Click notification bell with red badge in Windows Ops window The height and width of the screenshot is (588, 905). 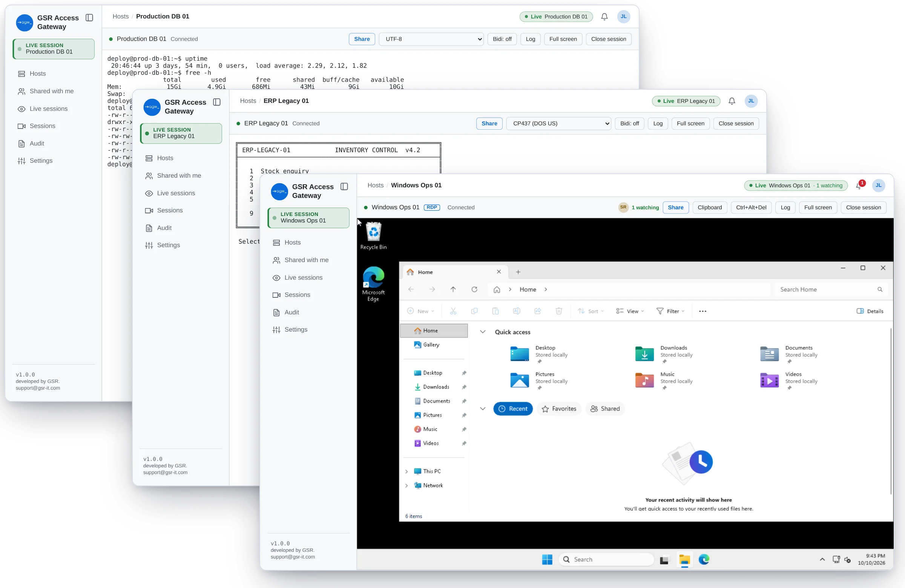pyautogui.click(x=859, y=185)
